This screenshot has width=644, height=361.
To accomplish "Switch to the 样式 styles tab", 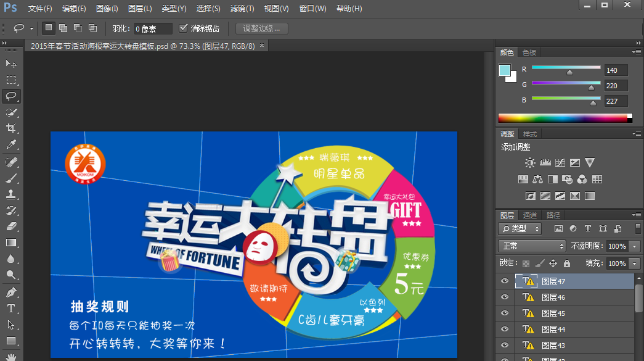I will coord(530,134).
